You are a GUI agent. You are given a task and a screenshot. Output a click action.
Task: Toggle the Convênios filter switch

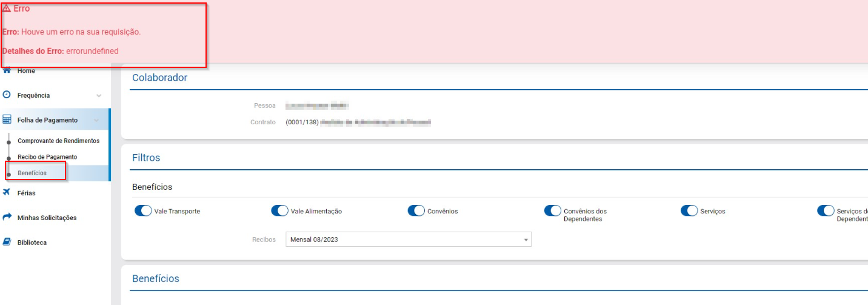(x=416, y=211)
